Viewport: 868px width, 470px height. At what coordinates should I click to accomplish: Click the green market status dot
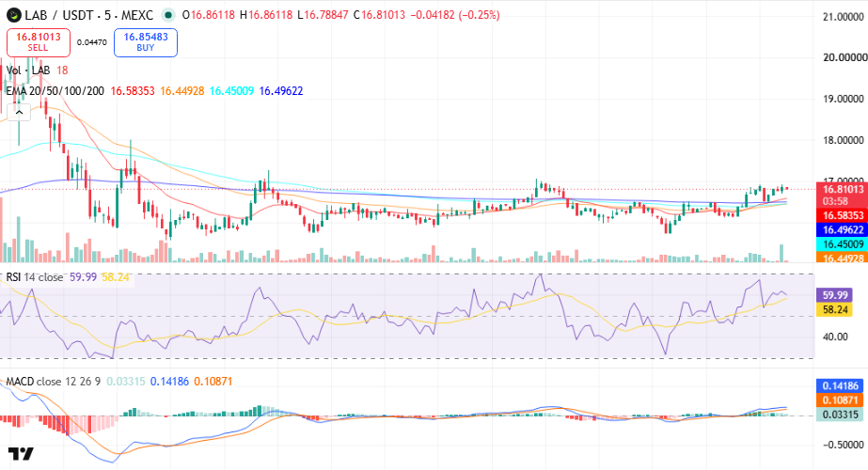pyautogui.click(x=168, y=15)
